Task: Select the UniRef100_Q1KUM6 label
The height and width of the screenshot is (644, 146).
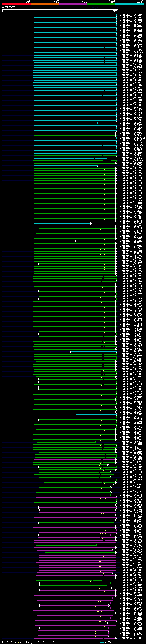Action: click(131, 35)
